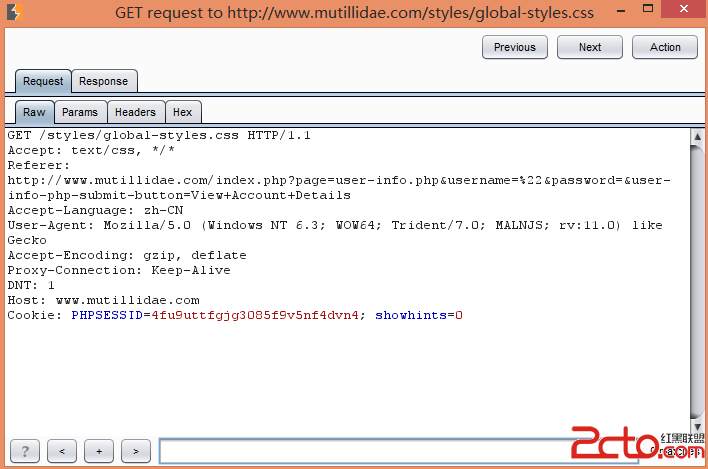708x469 pixels.
Task: Click the DNT: 1 header line
Action: tap(31, 285)
